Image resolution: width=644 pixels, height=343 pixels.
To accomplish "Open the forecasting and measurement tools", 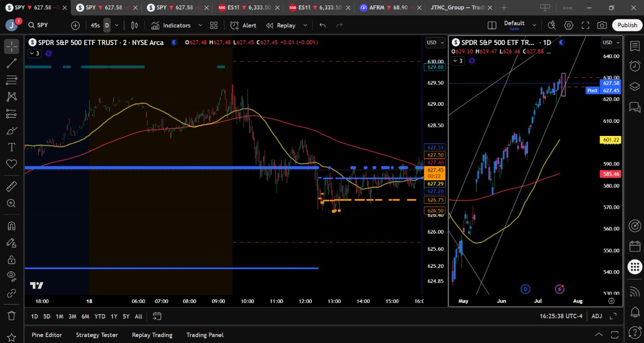I will (12, 114).
